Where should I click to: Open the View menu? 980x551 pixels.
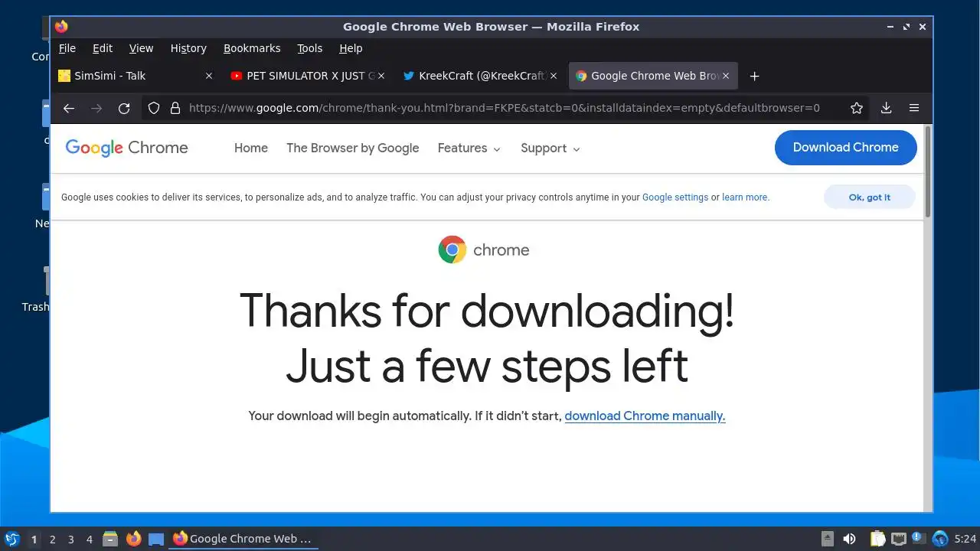click(x=141, y=48)
